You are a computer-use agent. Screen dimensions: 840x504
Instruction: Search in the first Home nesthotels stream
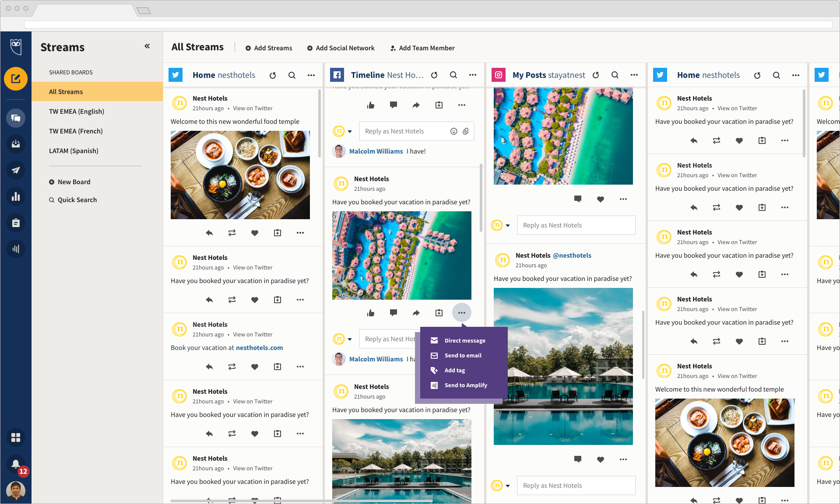pyautogui.click(x=292, y=75)
